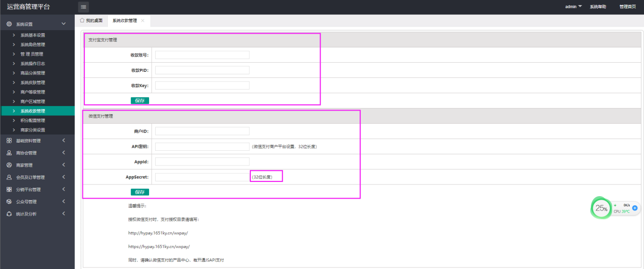Focus the 收款PID input field
The image size is (644, 269).
202,70
